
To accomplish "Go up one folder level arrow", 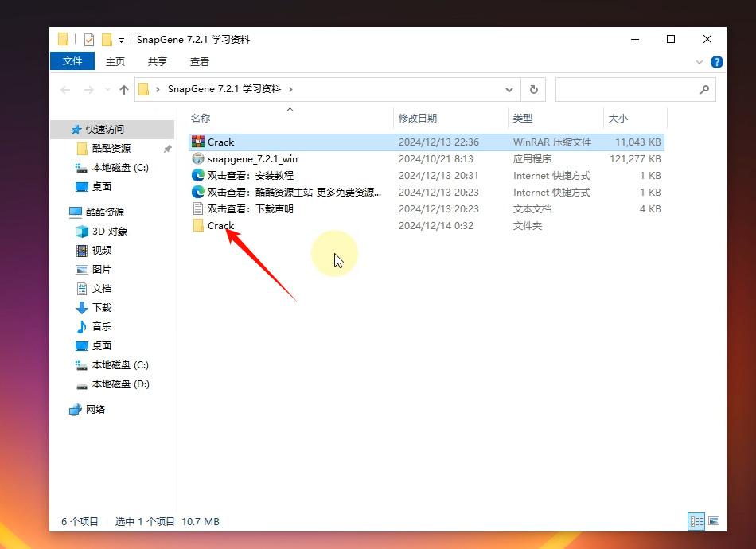I will pos(124,90).
